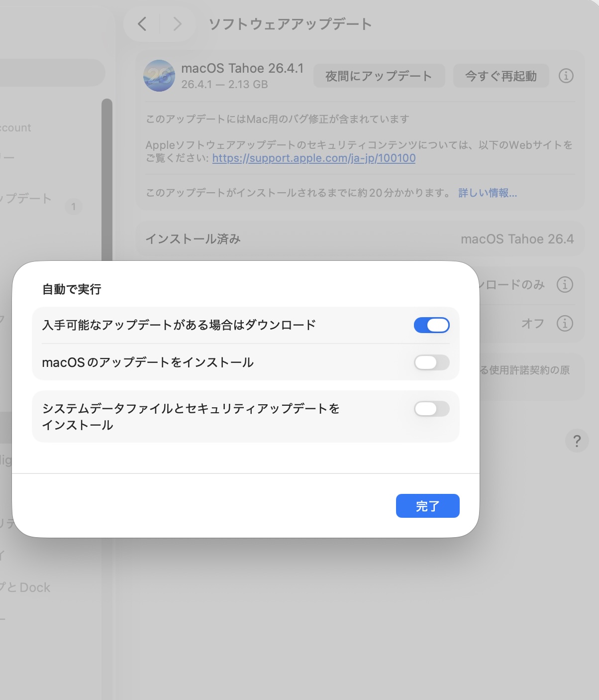Image resolution: width=599 pixels, height=700 pixels.
Task: Enable macOSのアップデートをインストール toggle
Action: point(431,362)
